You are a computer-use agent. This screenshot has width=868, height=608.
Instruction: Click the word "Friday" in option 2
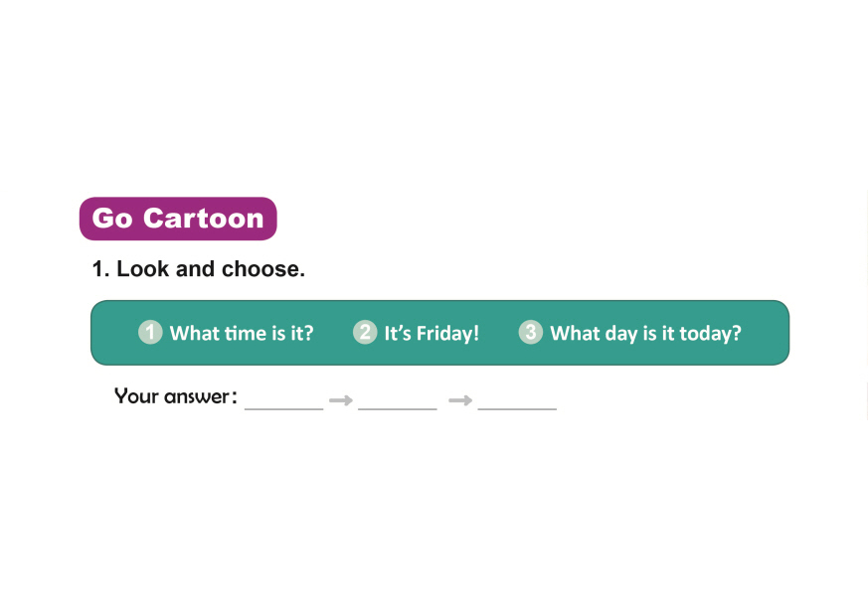445,334
